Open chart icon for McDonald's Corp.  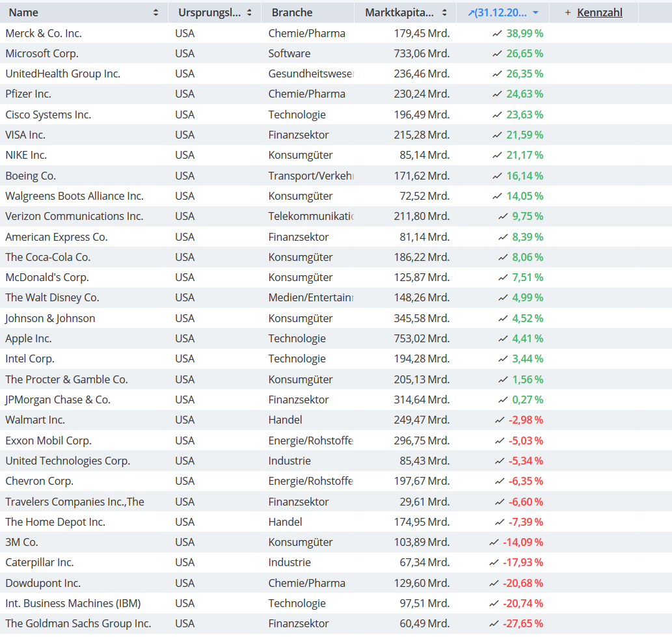[x=503, y=277]
